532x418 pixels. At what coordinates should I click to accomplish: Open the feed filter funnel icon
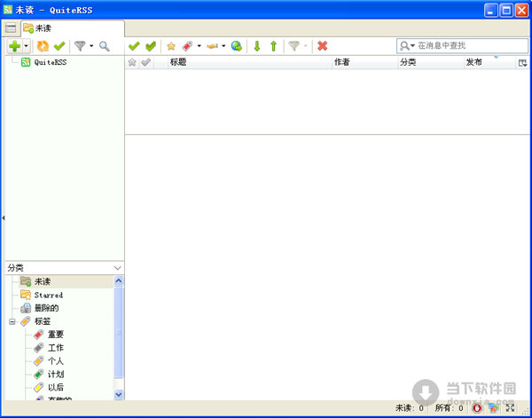point(80,46)
